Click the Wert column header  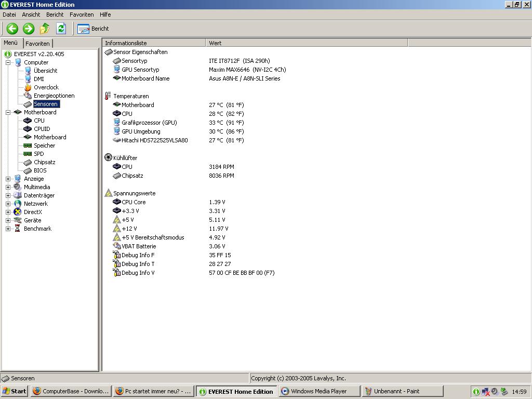click(307, 43)
